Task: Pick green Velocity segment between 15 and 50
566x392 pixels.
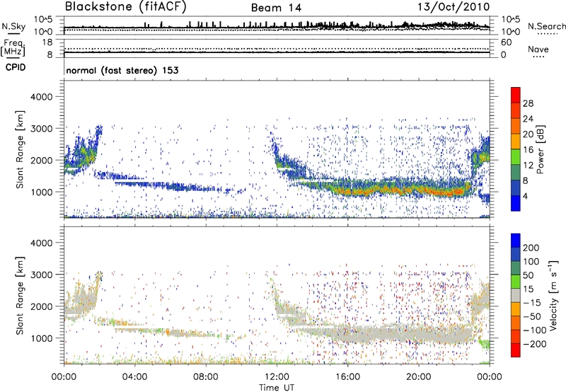Action: pos(516,282)
